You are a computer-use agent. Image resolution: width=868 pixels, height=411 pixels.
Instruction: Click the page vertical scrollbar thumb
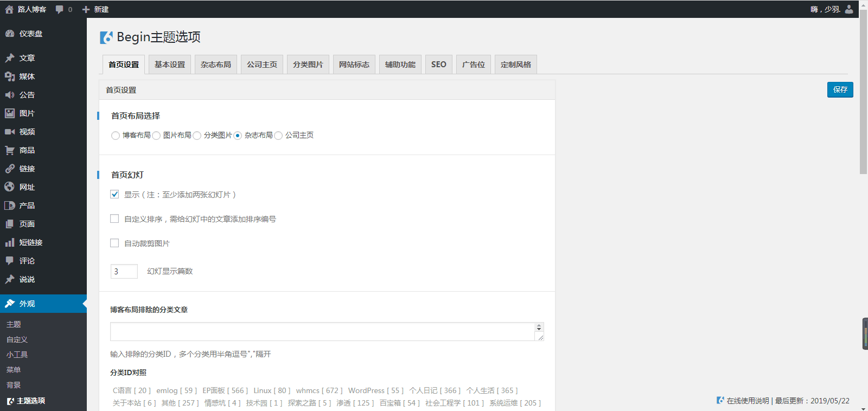864,92
